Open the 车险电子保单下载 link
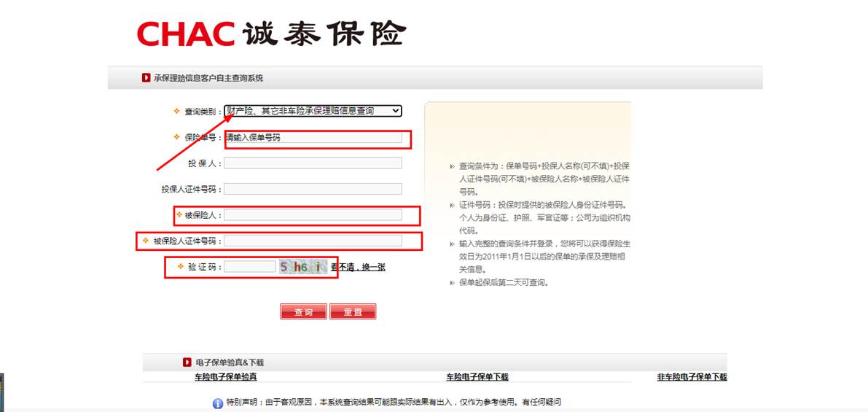Image resolution: width=868 pixels, height=412 pixels. 477,377
